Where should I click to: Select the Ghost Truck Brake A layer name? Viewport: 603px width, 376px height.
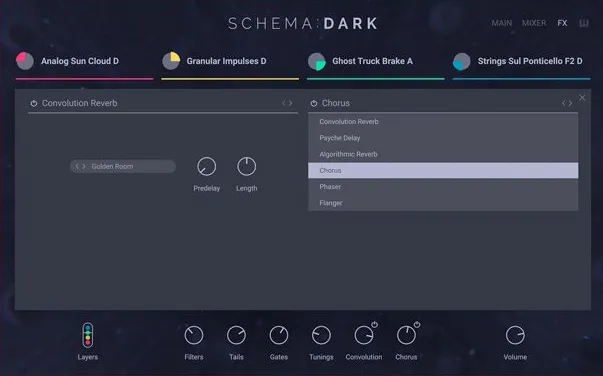click(372, 61)
